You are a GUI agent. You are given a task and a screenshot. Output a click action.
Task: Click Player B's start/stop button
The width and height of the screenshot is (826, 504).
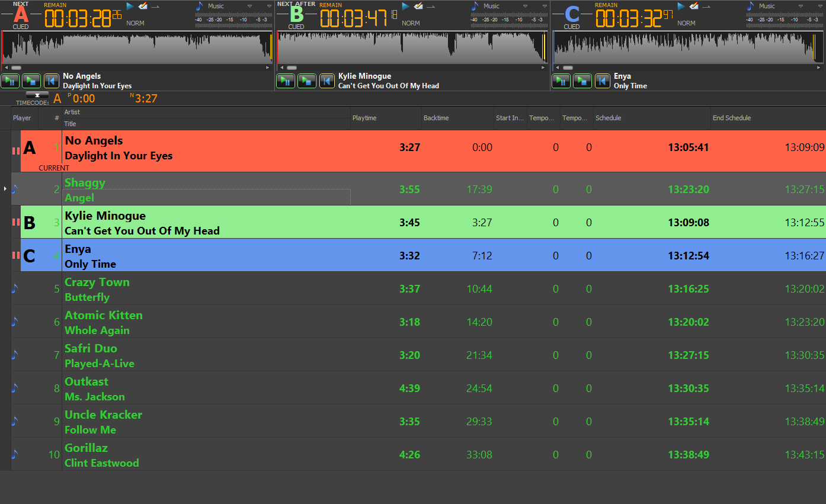[x=307, y=81]
